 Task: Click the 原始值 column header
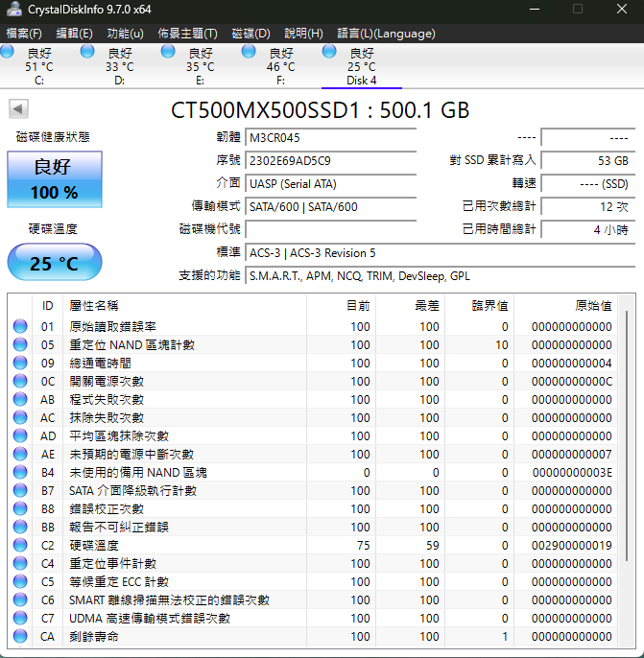click(566, 305)
